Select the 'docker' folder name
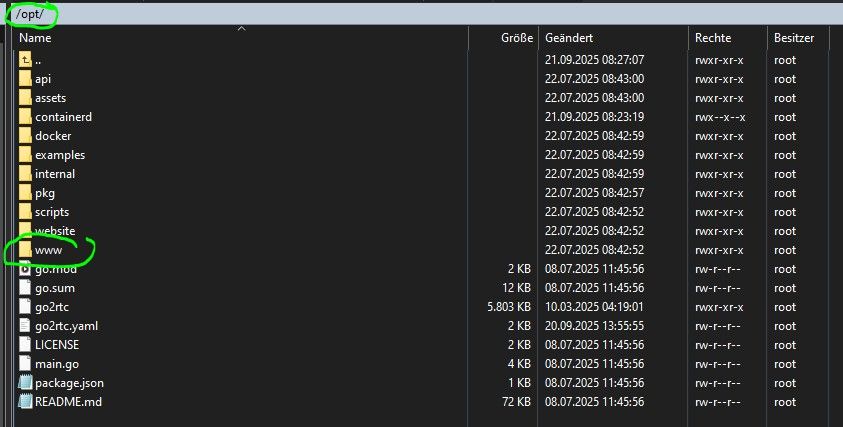This screenshot has height=427, width=843. (x=53, y=136)
